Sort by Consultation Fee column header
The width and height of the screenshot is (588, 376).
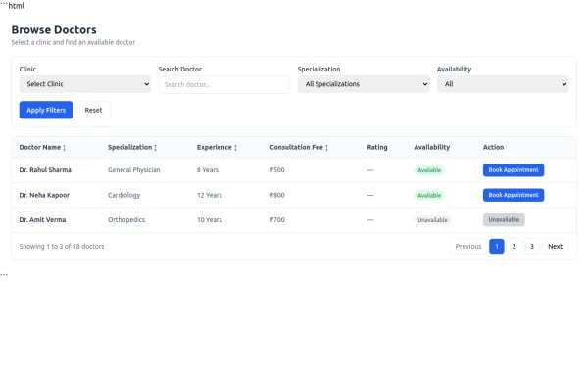[x=299, y=147]
